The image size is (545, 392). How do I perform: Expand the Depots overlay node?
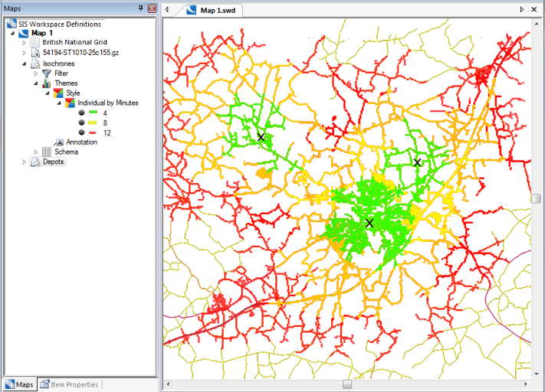[25, 162]
